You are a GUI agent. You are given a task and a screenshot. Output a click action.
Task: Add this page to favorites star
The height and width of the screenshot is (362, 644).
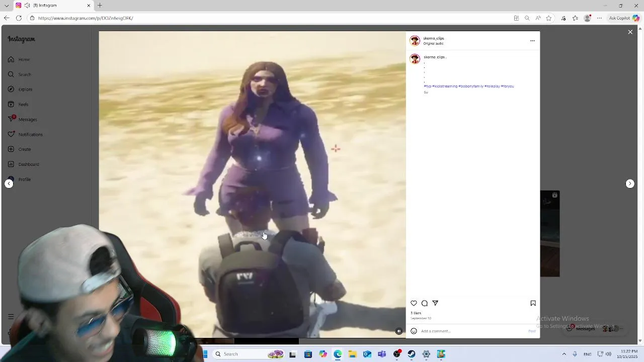[549, 18]
